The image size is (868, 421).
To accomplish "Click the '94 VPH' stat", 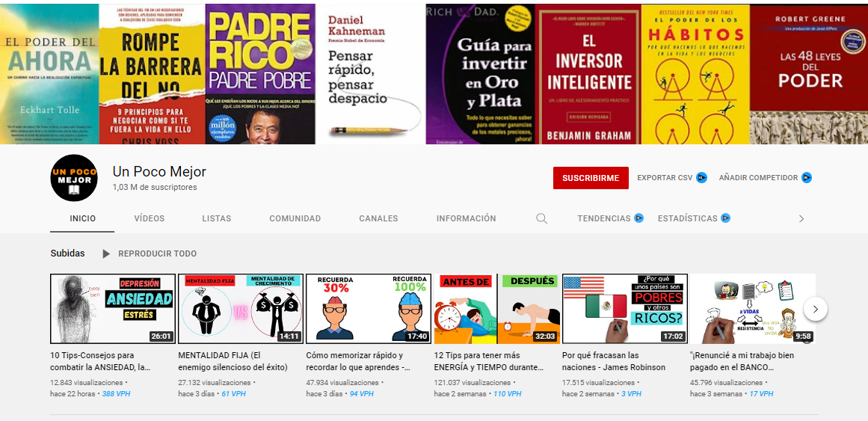I will tap(362, 394).
